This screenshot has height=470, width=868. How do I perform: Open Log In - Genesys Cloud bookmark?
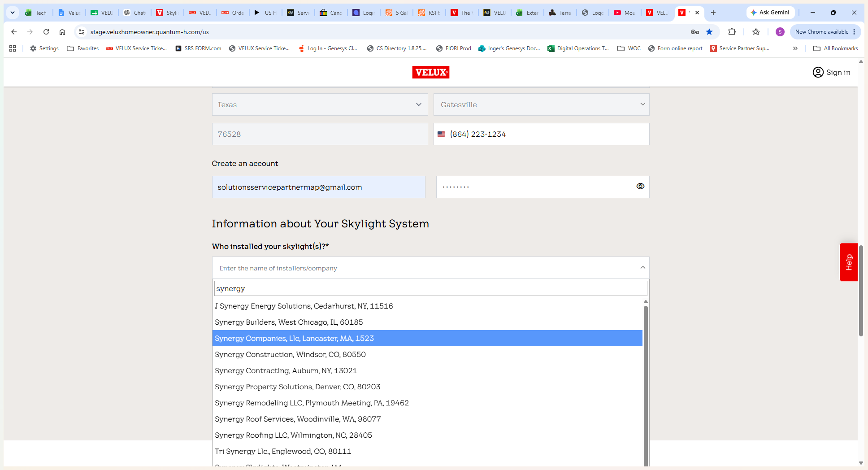328,48
